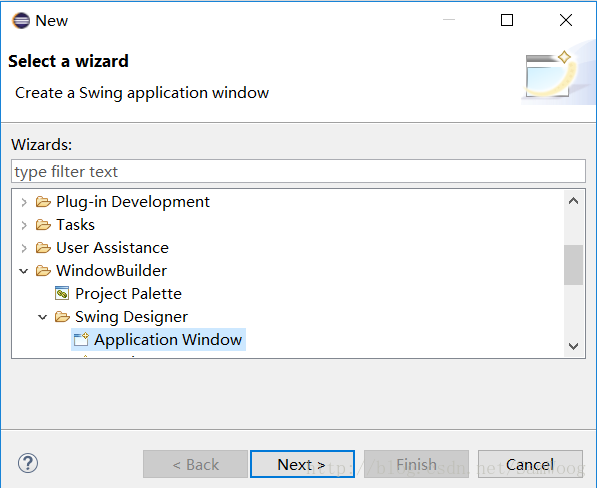
Task: Expand the User Assistance category
Action: point(24,248)
